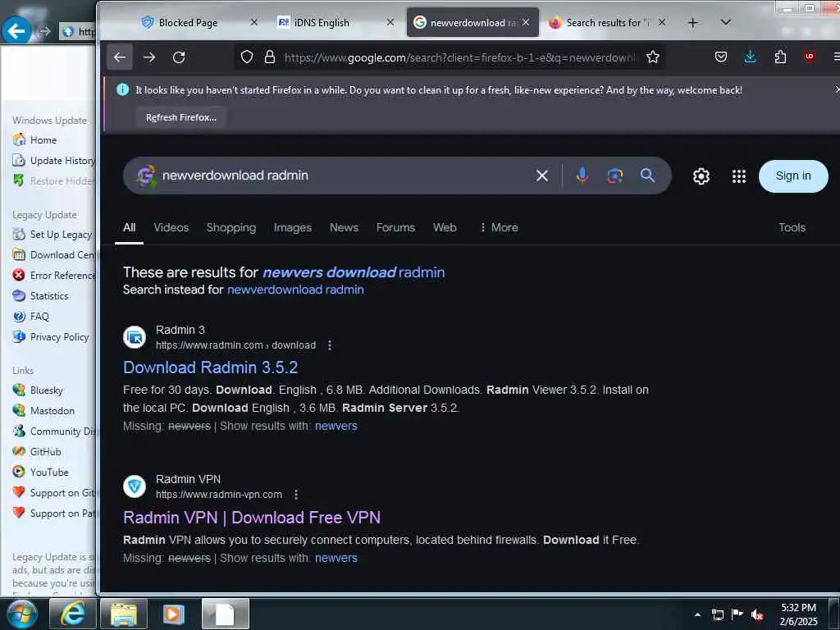Open Update History in Legacy Update sidebar

[53, 160]
